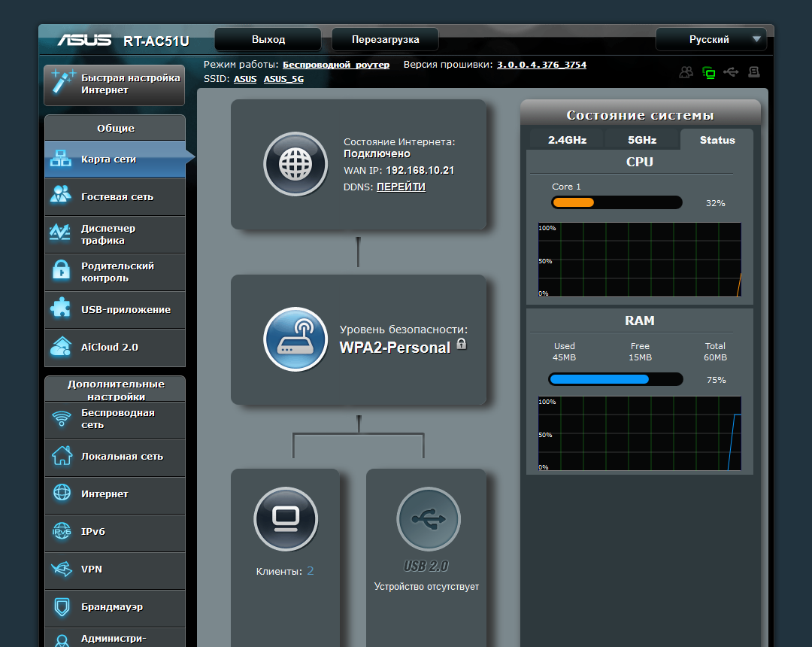Click the Родительский контроль lock icon

pos(61,270)
